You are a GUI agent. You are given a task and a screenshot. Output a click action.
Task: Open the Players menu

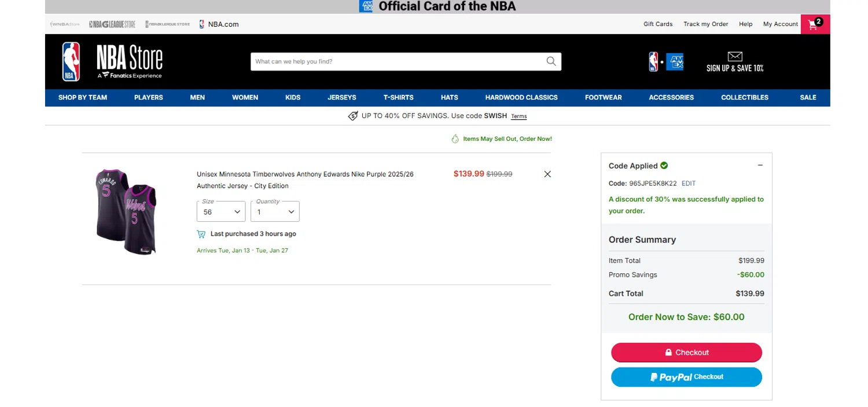click(149, 97)
